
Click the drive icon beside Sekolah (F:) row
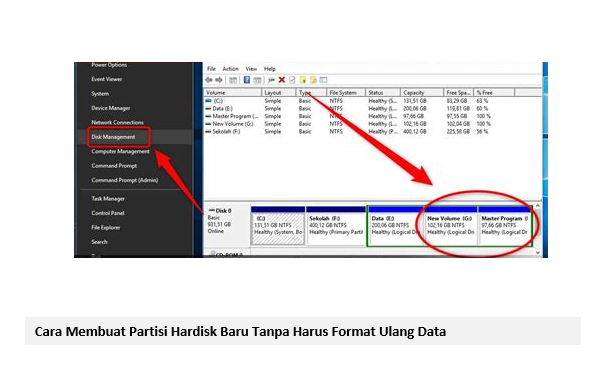tap(208, 131)
